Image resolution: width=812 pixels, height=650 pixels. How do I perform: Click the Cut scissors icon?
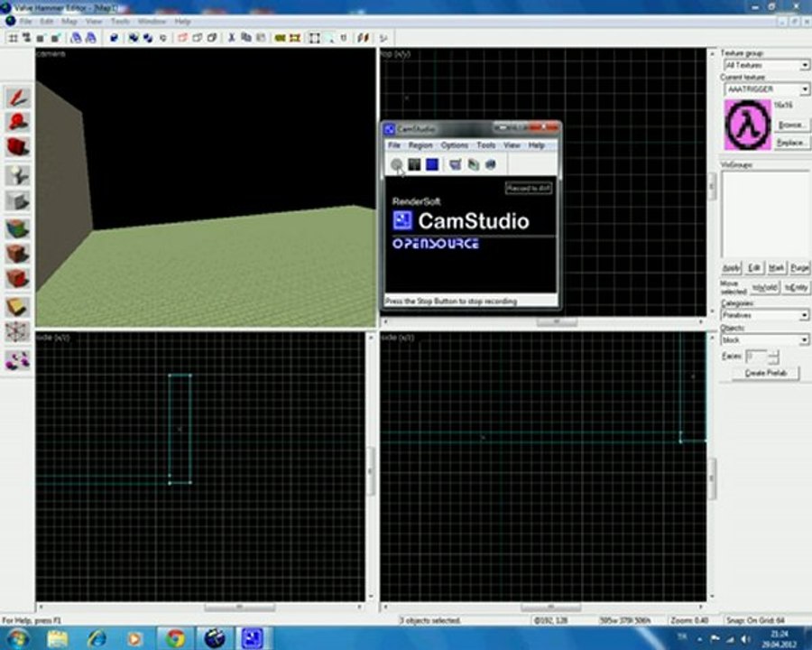pos(232,38)
